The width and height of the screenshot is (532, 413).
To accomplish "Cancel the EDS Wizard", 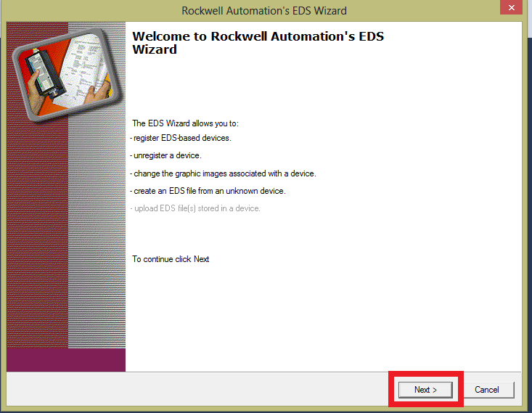I will click(487, 390).
